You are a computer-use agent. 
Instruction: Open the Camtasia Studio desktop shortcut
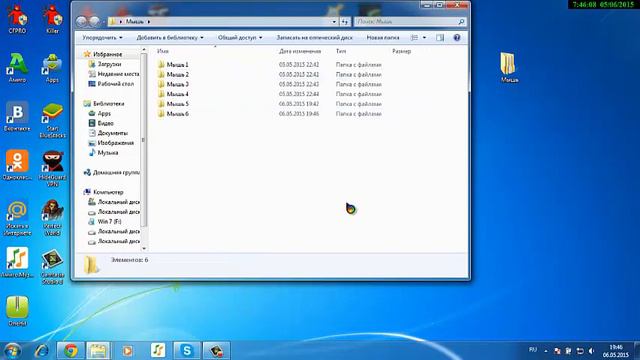[53, 267]
